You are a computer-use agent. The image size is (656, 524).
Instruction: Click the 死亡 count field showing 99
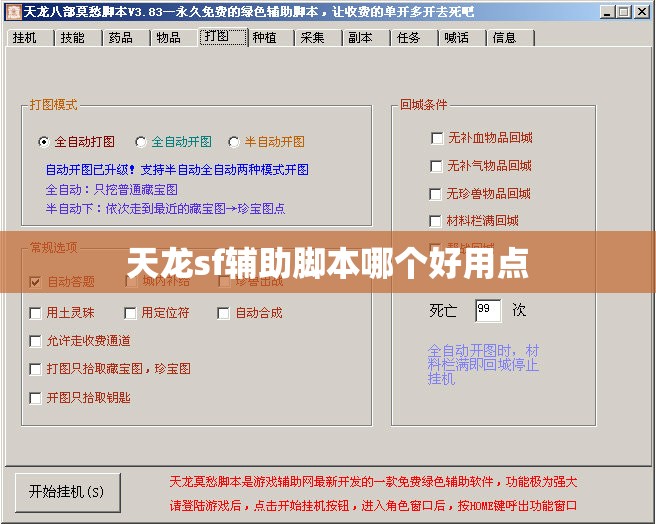point(488,311)
